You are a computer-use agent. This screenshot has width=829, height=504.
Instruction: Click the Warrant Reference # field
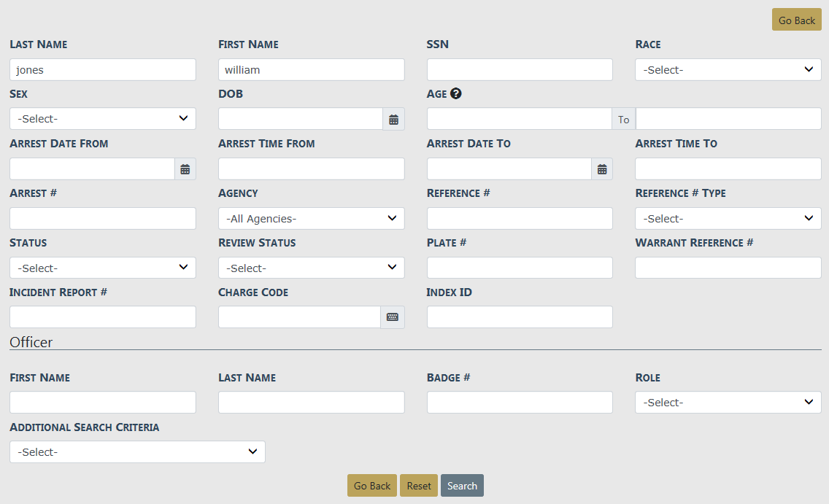click(x=728, y=268)
